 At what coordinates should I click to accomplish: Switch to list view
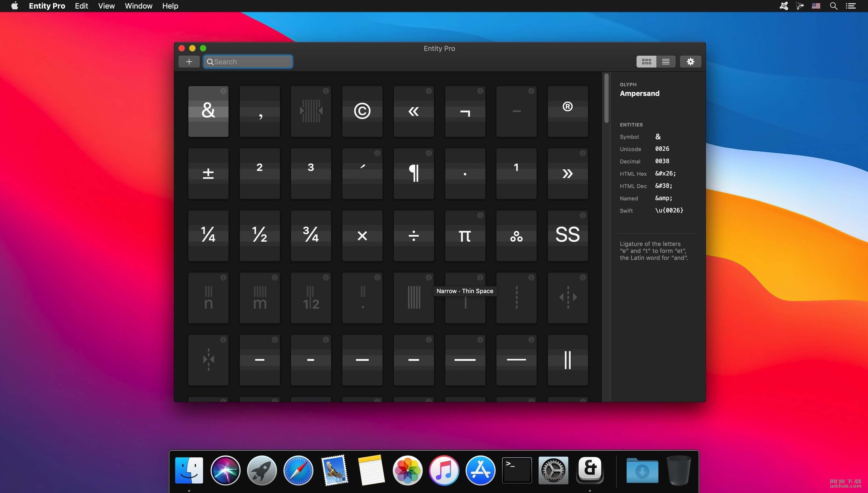pos(665,62)
